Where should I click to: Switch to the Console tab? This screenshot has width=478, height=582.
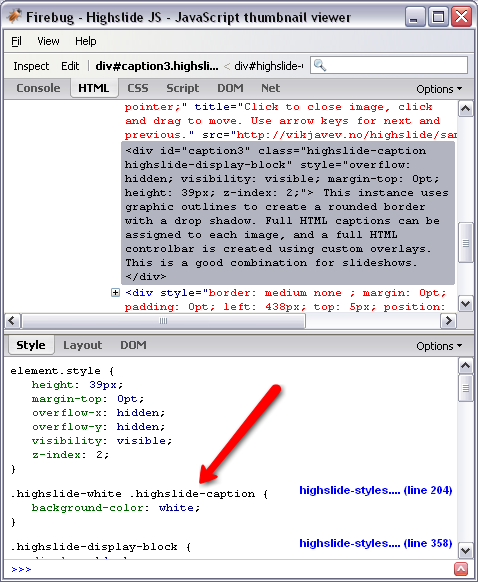click(x=38, y=88)
